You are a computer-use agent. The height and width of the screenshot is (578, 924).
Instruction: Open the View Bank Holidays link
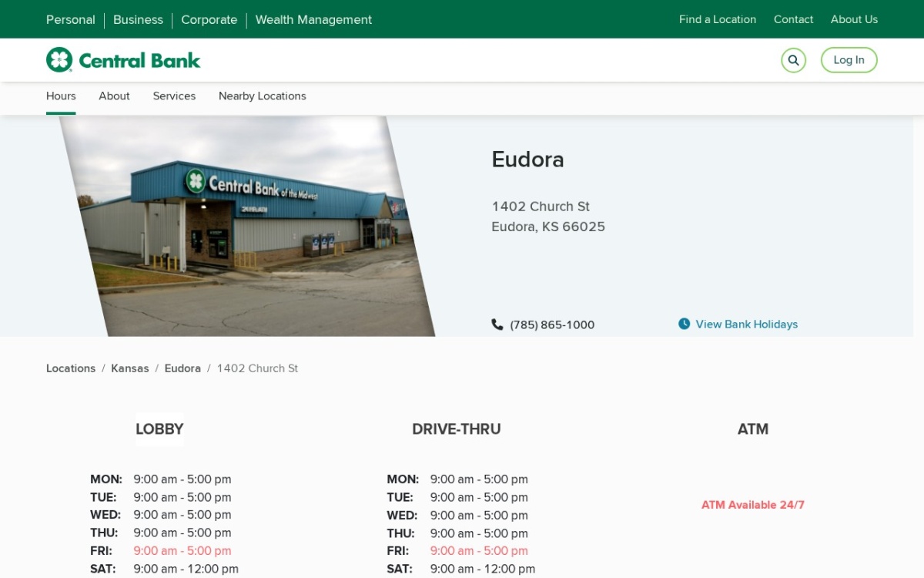click(747, 324)
